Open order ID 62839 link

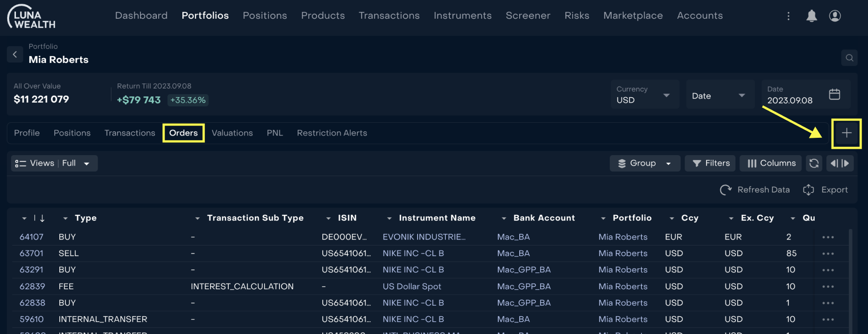point(32,287)
